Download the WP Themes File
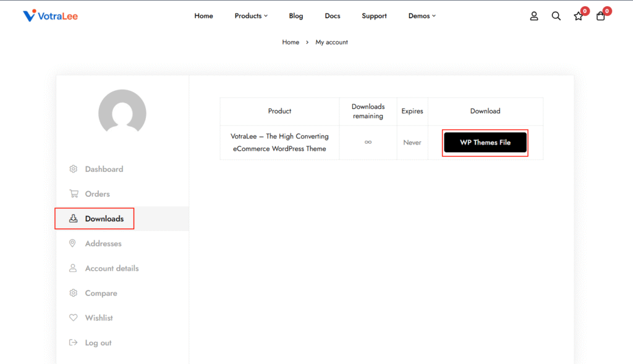 (485, 143)
